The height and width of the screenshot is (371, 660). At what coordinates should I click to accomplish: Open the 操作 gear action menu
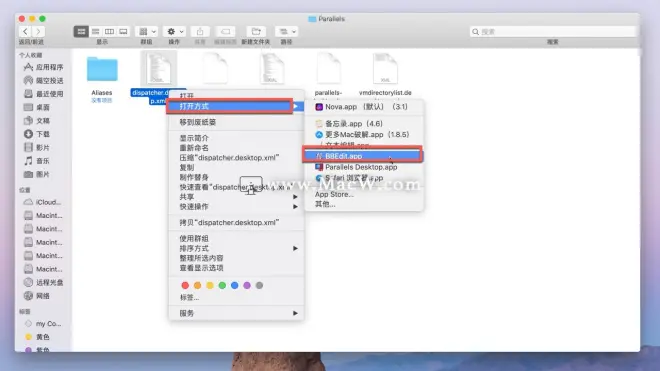pos(175,32)
